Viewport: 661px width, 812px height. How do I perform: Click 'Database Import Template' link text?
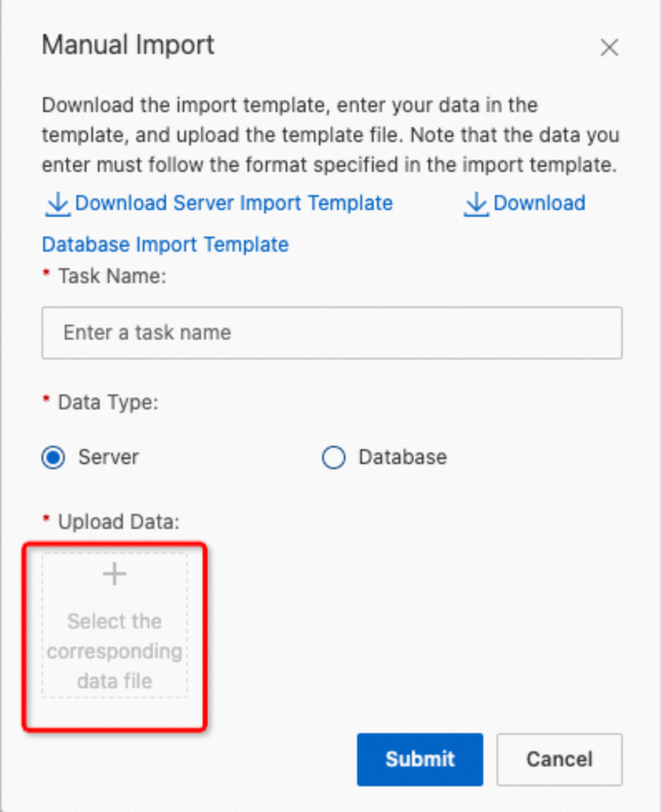click(165, 245)
